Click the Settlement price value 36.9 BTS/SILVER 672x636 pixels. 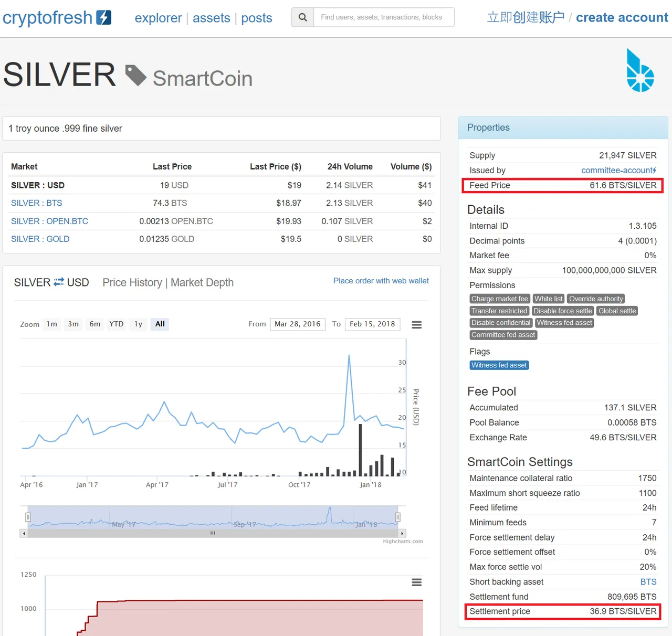click(x=623, y=612)
